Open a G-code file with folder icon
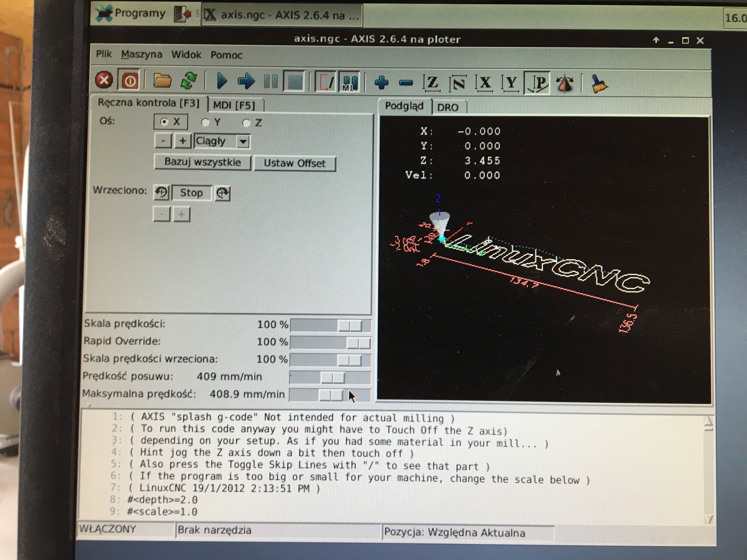747x560 pixels. click(162, 81)
